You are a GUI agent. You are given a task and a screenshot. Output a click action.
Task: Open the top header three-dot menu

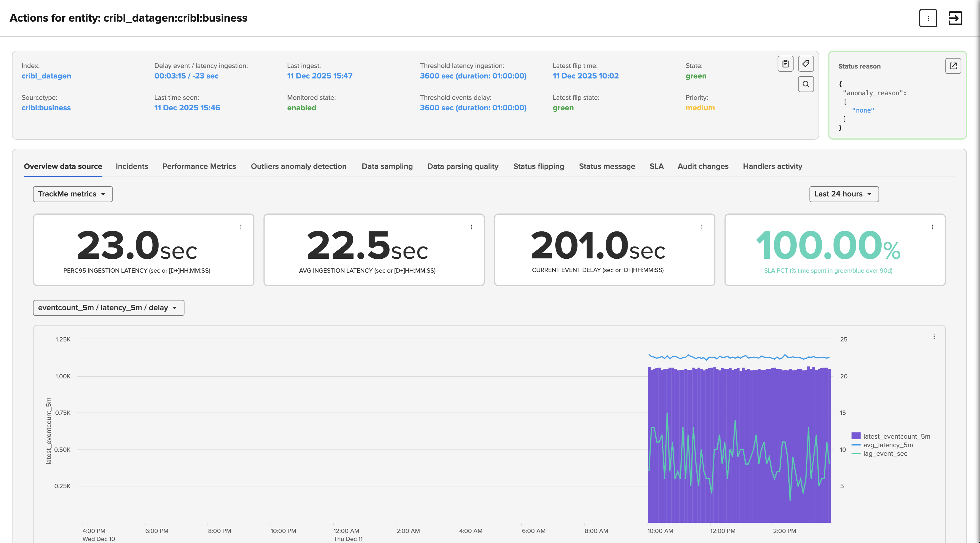tap(928, 18)
